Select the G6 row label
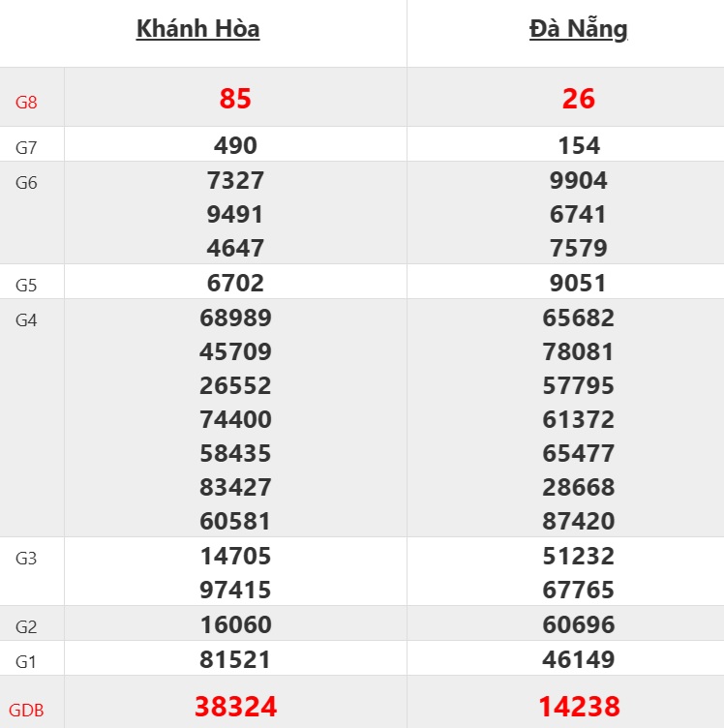The height and width of the screenshot is (728, 724). click(27, 182)
